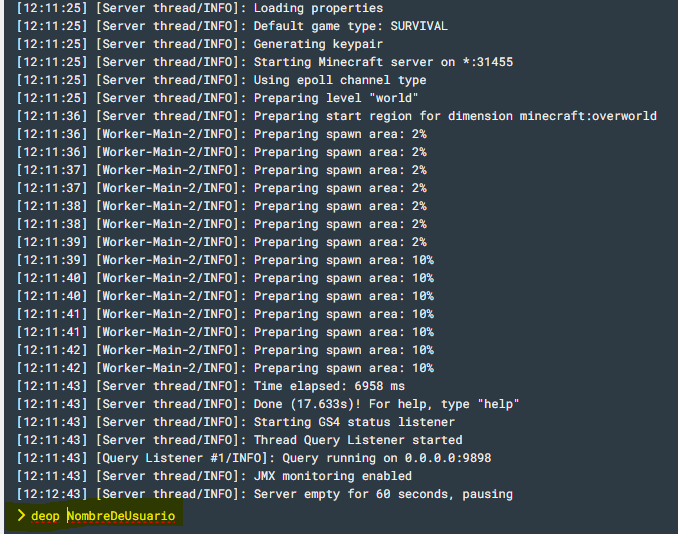
Task: Click the Query running on 0.0.0.0:9898 line
Action: 254,458
